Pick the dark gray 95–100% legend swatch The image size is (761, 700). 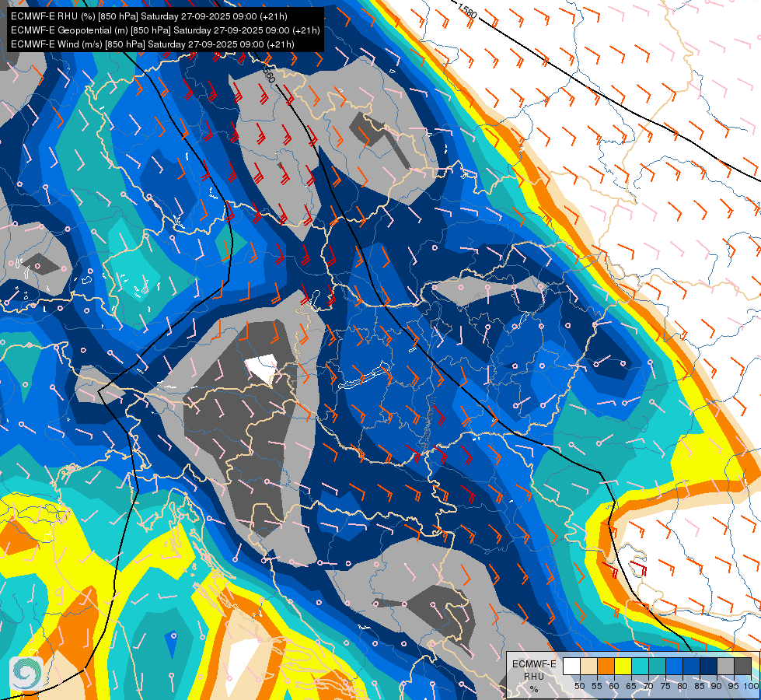click(x=742, y=666)
